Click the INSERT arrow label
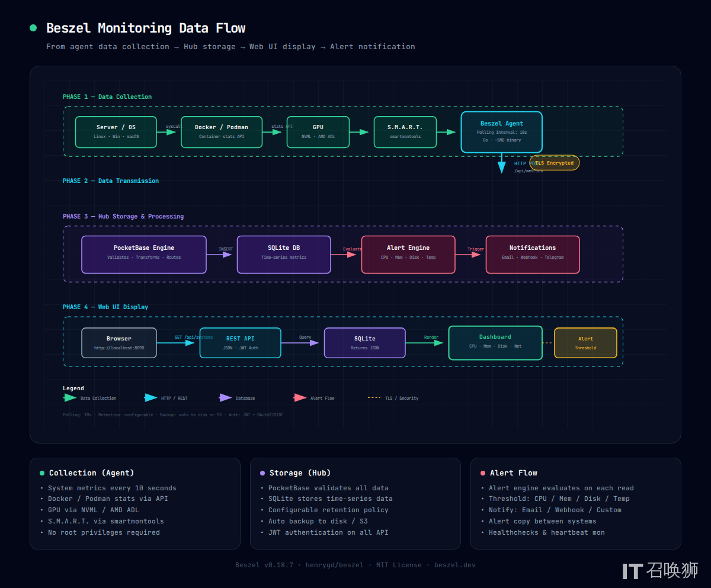 tap(226, 249)
